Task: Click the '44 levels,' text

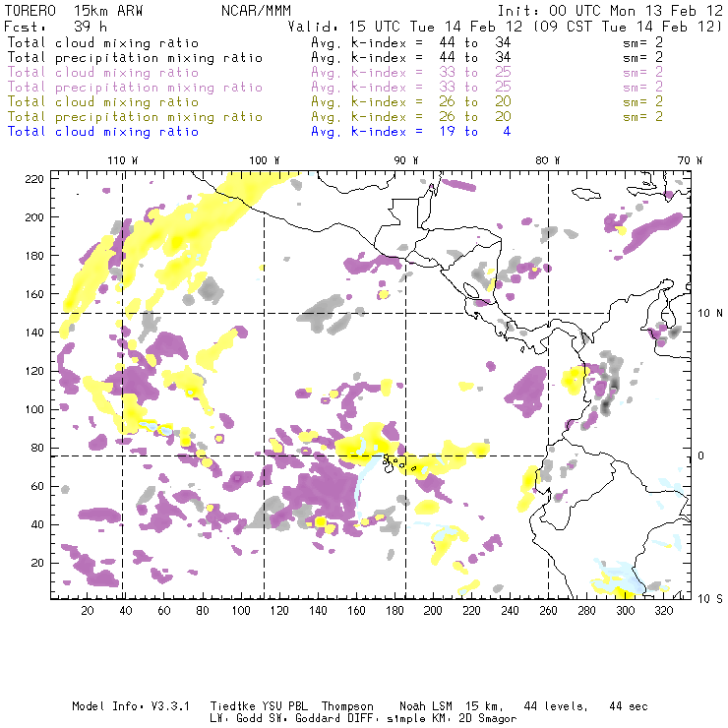Action: click(x=556, y=706)
